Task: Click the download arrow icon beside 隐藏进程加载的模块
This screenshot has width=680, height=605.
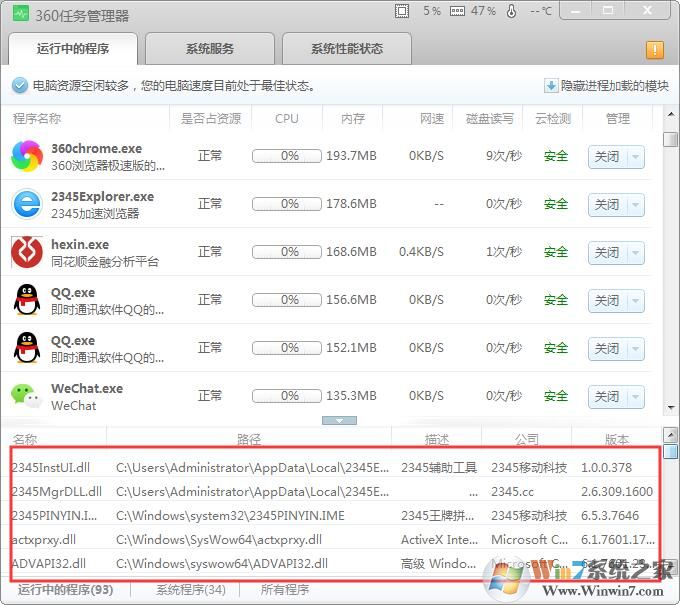Action: coord(551,86)
